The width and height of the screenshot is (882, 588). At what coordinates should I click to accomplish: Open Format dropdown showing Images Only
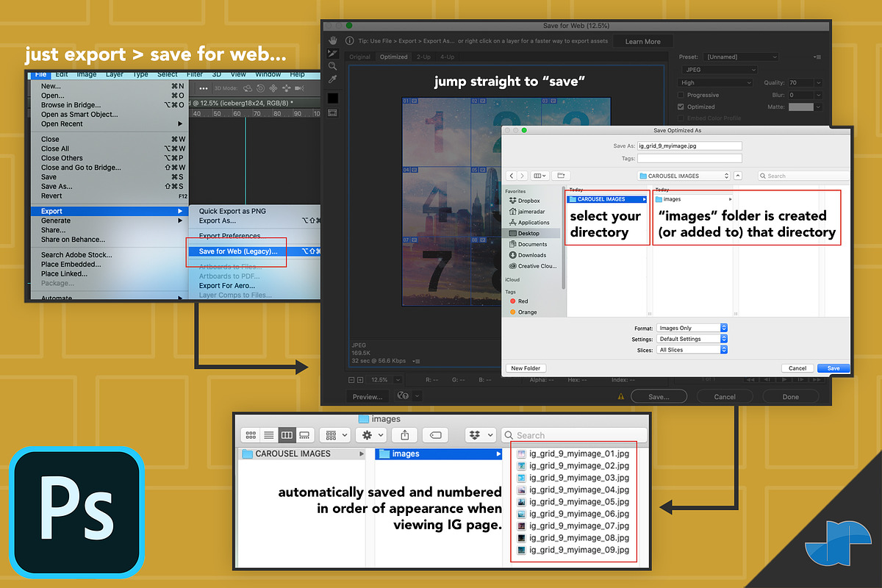coord(692,328)
